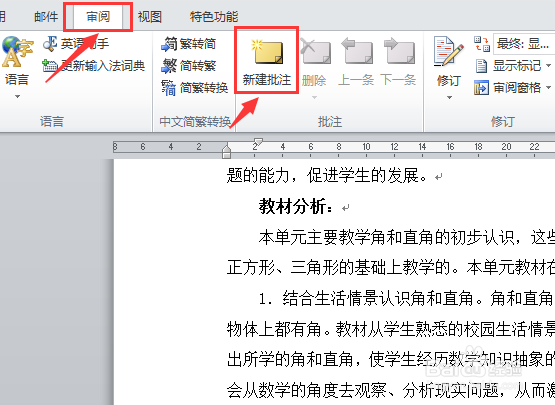Click line starting 会从数学的角度去观察
Screen dimensions: 555x405
click(x=391, y=390)
